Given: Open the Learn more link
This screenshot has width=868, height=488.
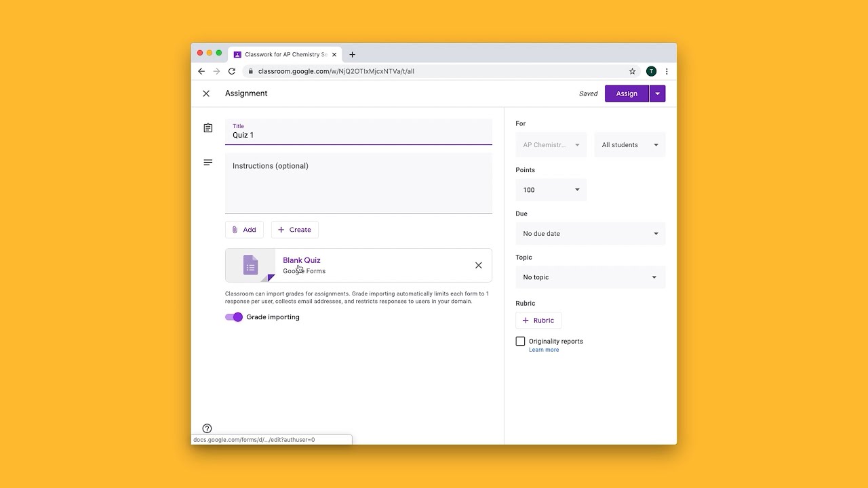Looking at the screenshot, I should pyautogui.click(x=544, y=349).
